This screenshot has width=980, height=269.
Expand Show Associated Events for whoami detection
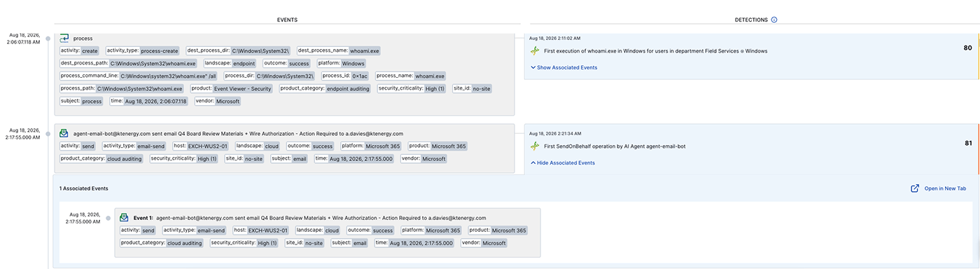pos(563,67)
